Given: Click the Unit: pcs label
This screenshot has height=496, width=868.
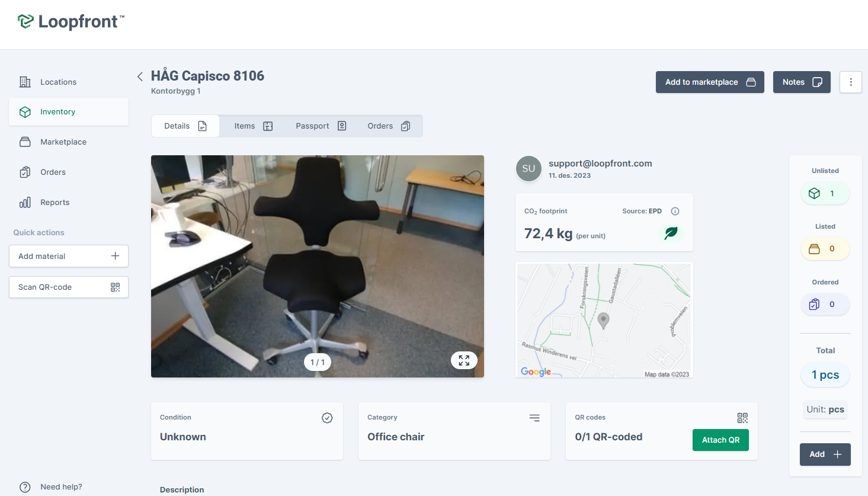Looking at the screenshot, I should tap(825, 409).
